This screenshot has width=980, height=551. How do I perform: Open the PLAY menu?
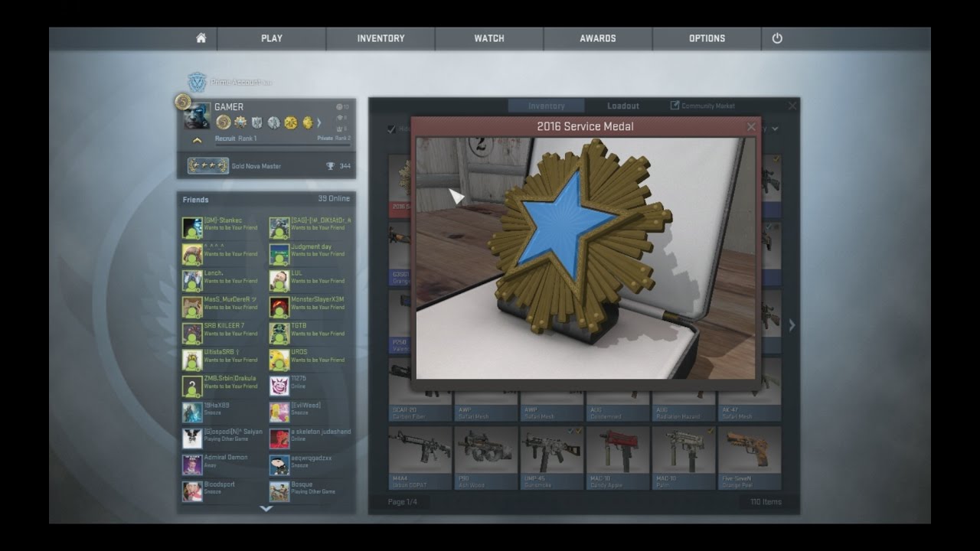click(x=272, y=38)
